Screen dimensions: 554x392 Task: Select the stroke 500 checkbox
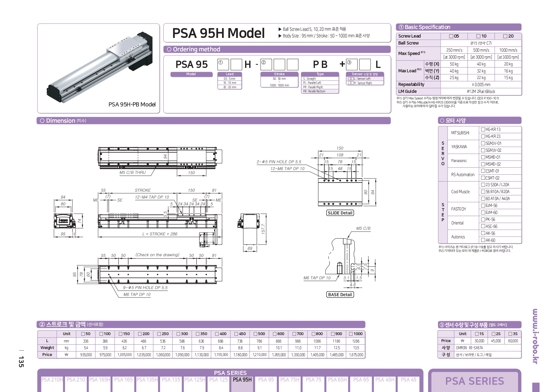[x=256, y=334]
